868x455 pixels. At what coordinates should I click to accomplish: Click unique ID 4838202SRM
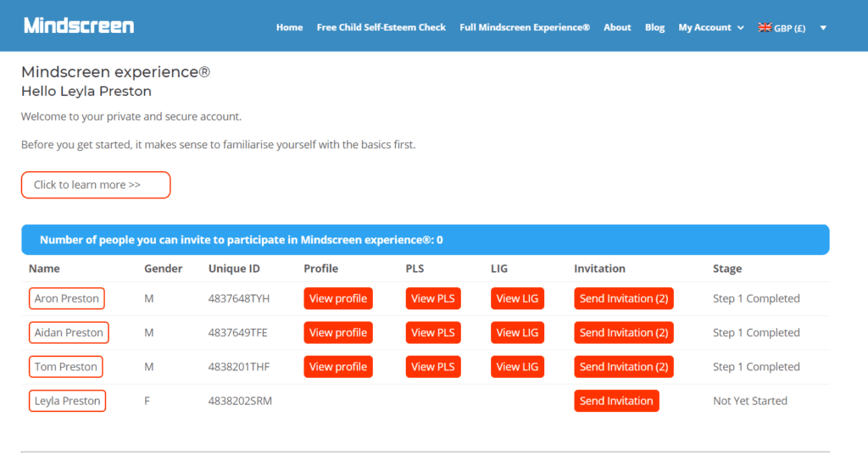pos(240,401)
